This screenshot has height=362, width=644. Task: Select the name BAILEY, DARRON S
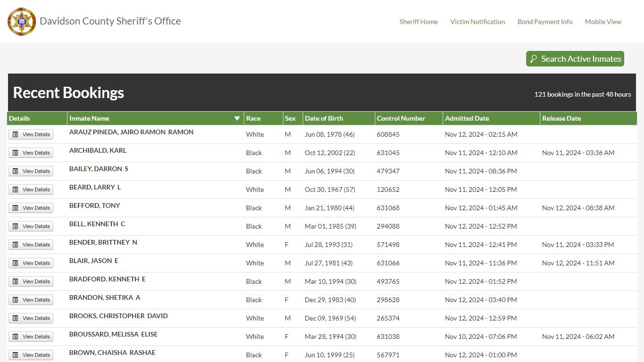(x=99, y=169)
